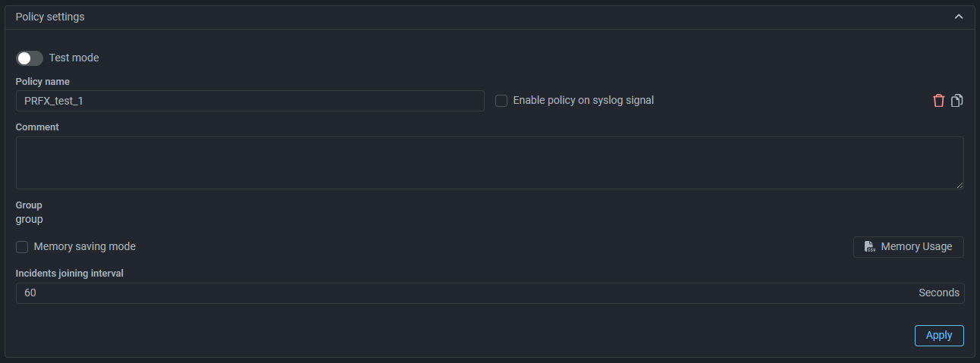
Task: Click the CSV file icon beside Memory Usage
Action: pyautogui.click(x=869, y=247)
